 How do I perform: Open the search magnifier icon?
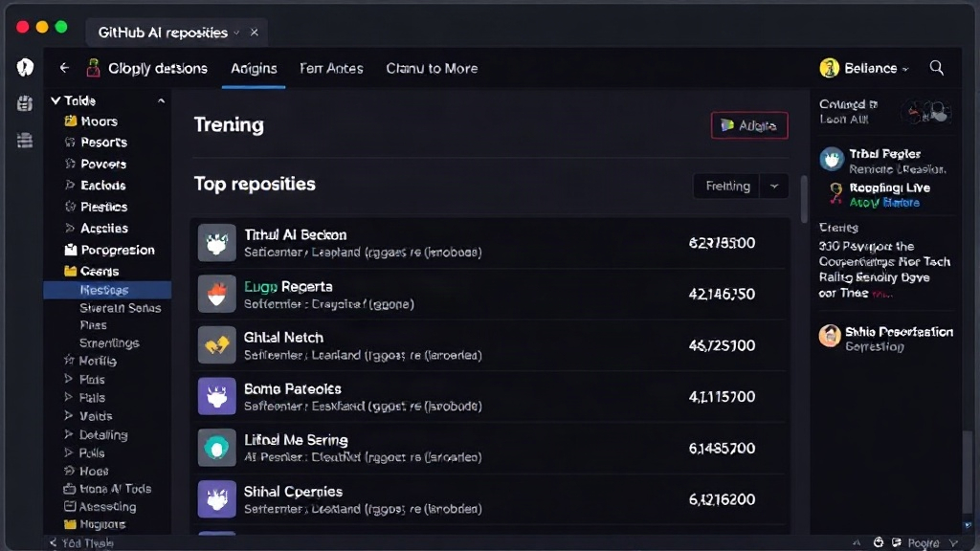point(936,68)
